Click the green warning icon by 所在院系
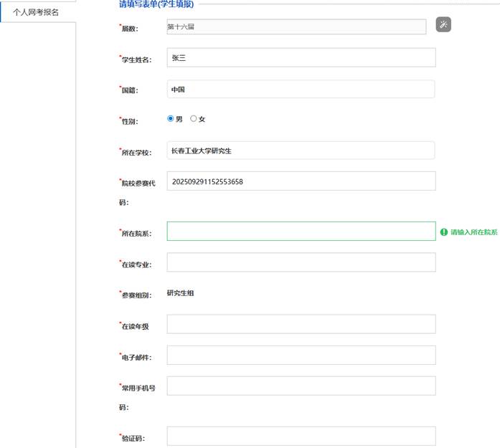This screenshot has width=500, height=448. point(444,232)
